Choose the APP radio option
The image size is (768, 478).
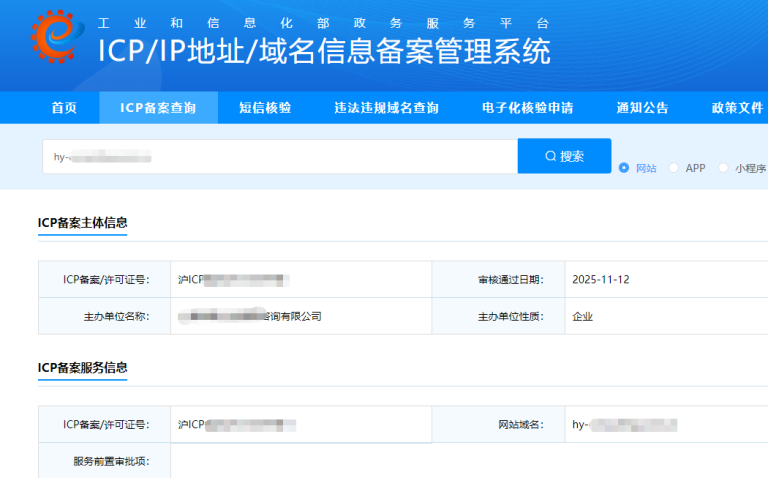[x=674, y=168]
